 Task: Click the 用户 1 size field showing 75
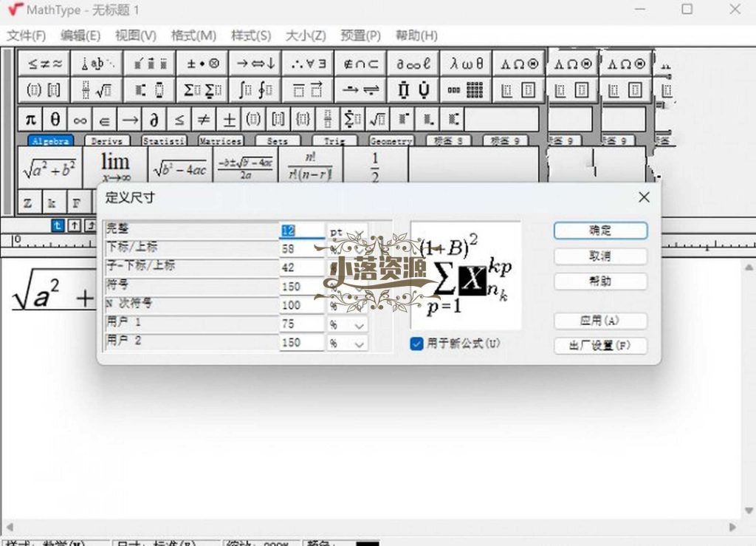302,324
